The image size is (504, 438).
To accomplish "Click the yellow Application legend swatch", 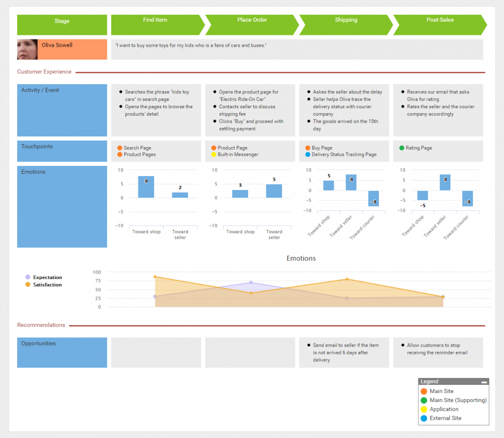I will click(424, 409).
